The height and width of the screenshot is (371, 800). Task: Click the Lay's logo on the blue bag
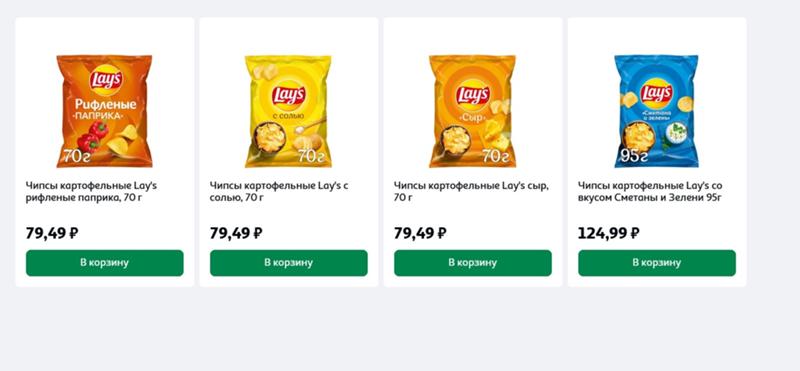(x=656, y=93)
